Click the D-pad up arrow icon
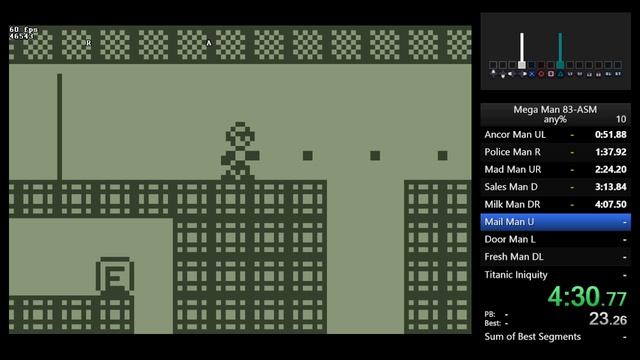This screenshot has height=360, width=640. (x=493, y=74)
